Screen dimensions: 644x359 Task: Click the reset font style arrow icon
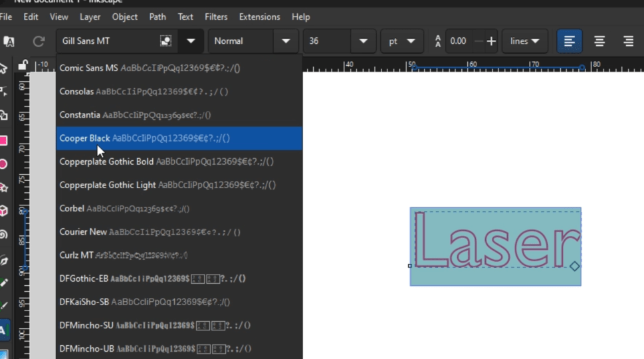(x=39, y=41)
